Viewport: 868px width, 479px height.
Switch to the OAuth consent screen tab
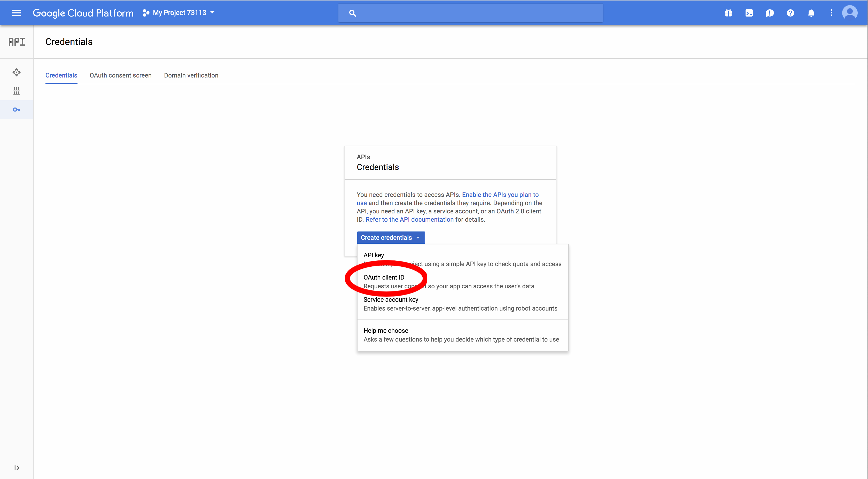coord(120,75)
